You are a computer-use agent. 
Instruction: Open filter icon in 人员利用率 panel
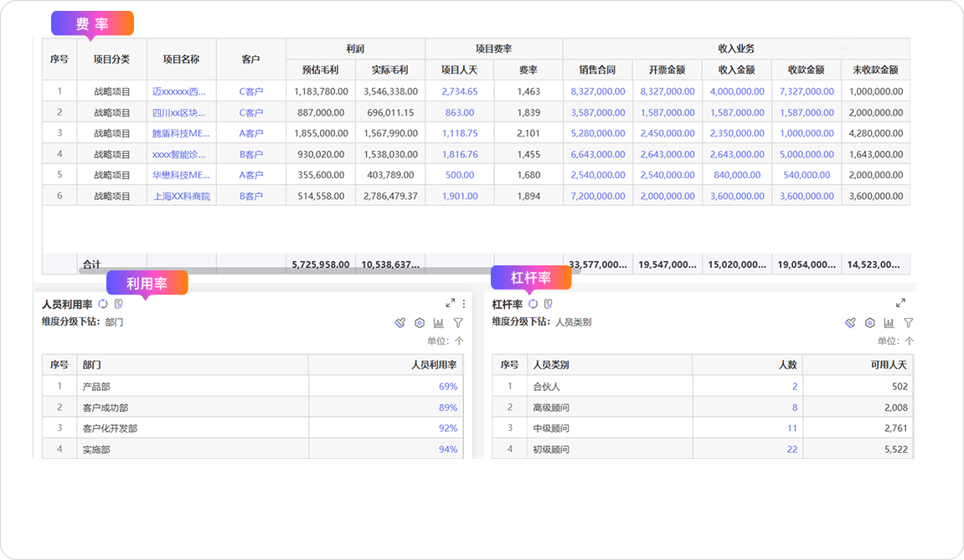[458, 322]
